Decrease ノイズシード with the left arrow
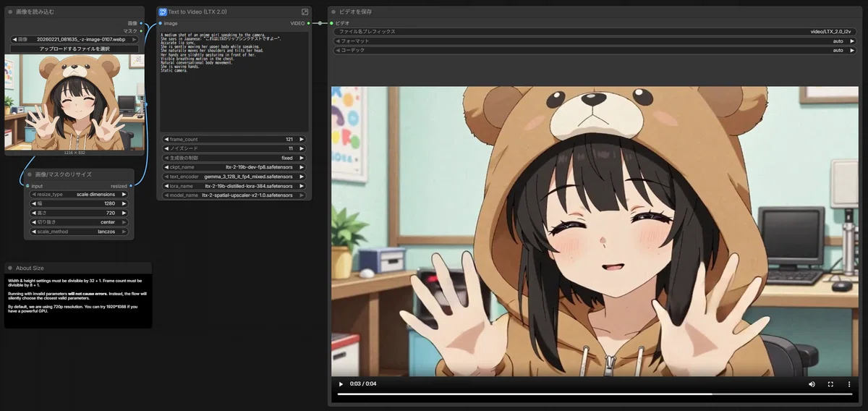 tap(166, 148)
